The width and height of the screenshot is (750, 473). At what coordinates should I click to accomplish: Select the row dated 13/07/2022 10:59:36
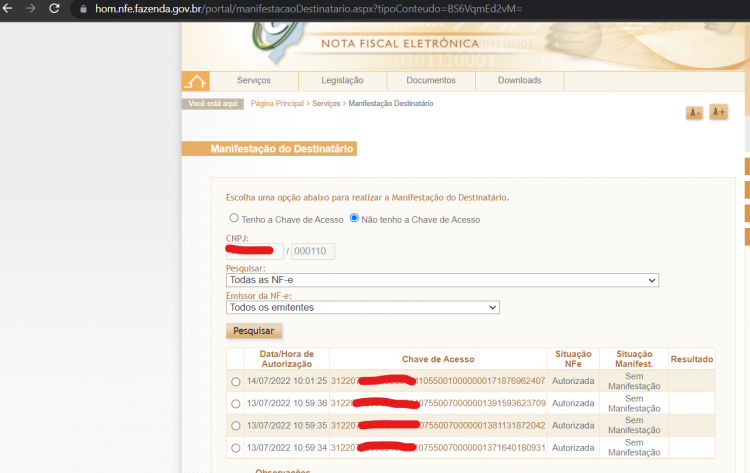[x=235, y=404]
